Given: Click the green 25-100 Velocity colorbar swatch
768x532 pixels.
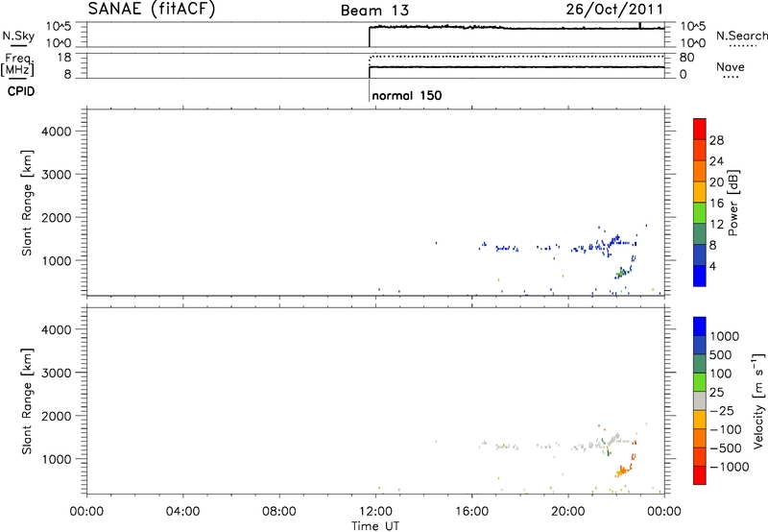Looking at the screenshot, I should (x=700, y=382).
